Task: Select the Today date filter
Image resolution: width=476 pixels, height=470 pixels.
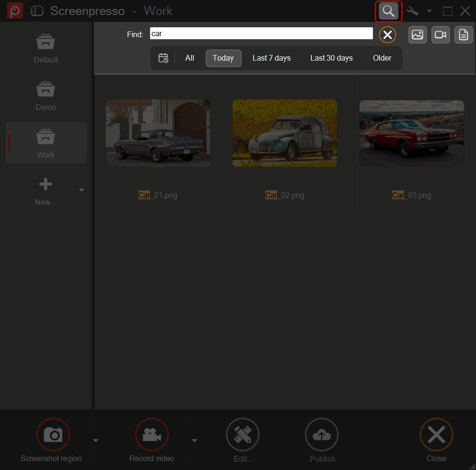Action: point(223,58)
